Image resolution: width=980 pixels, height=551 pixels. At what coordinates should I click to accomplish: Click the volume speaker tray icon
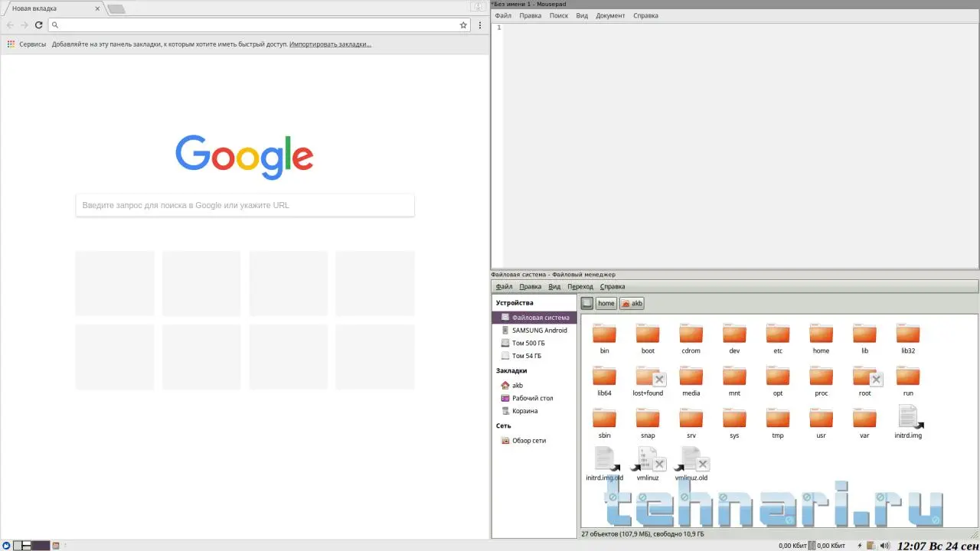click(x=884, y=546)
